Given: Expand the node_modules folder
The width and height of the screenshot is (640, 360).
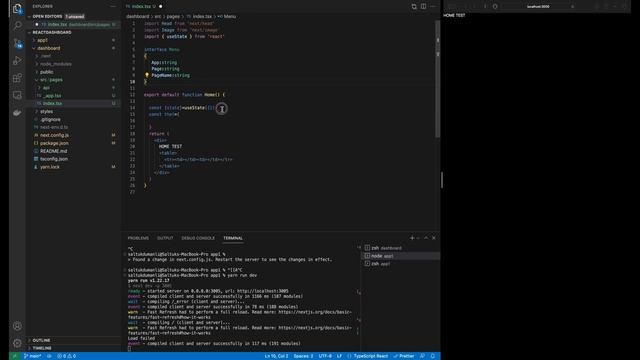Looking at the screenshot, I should coord(56,64).
